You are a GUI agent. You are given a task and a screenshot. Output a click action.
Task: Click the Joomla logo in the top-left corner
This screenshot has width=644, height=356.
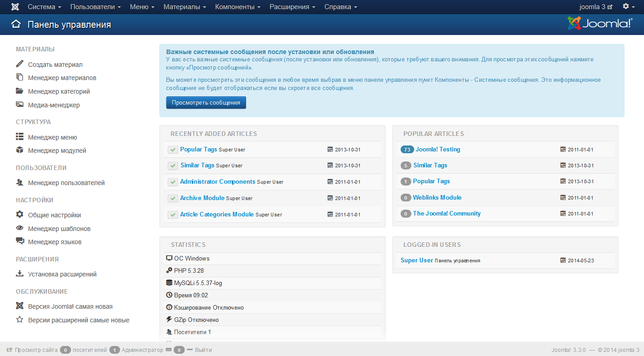click(x=15, y=6)
